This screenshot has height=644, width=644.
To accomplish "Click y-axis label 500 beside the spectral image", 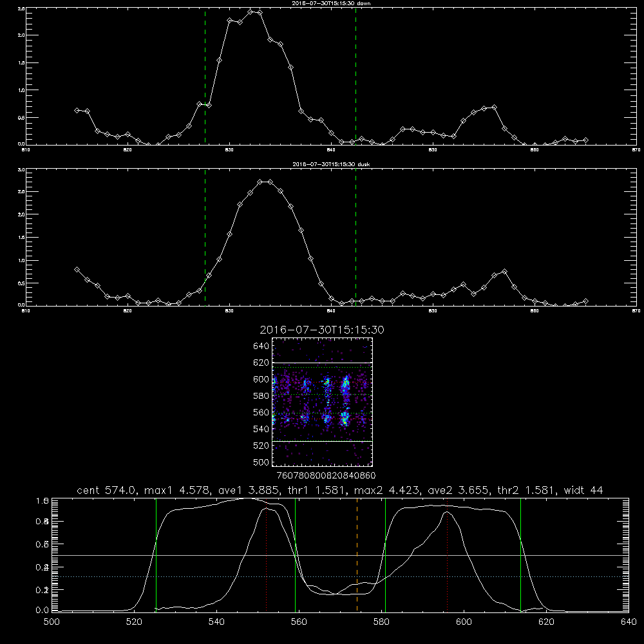I will pos(261,462).
